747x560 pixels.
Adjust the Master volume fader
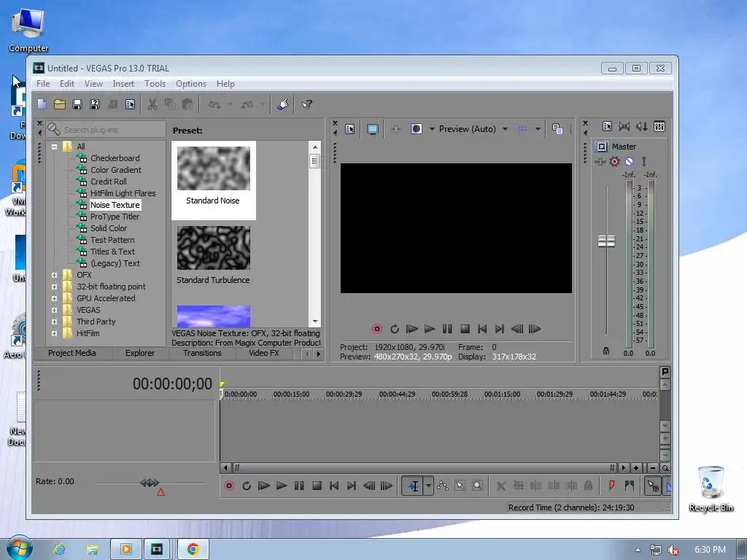606,241
